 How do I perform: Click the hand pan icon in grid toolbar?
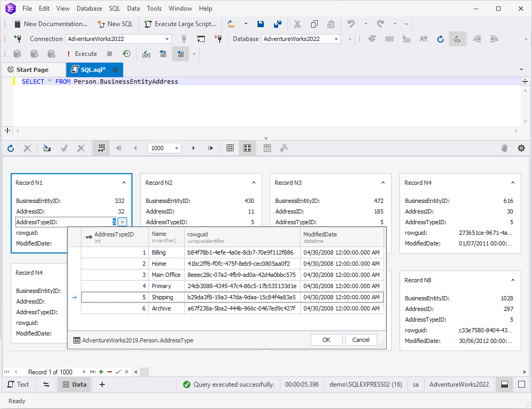504,148
